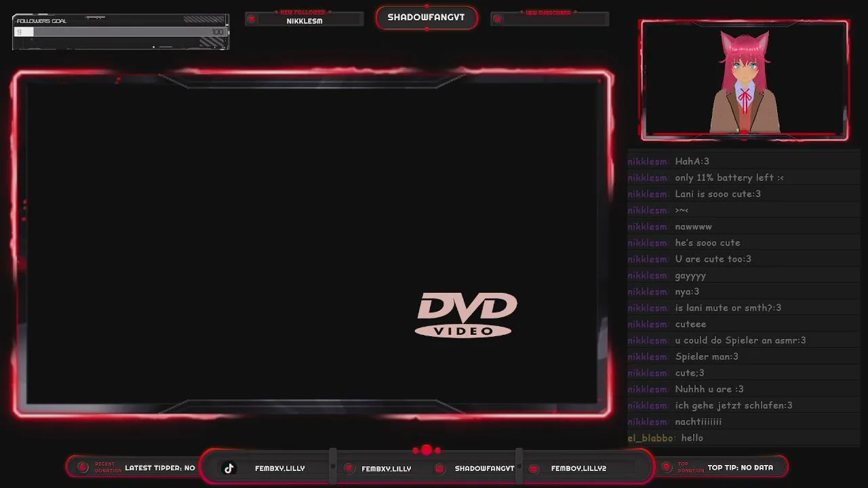Click the FEMBXY.LILLY label next to TikTok icon

pyautogui.click(x=280, y=468)
